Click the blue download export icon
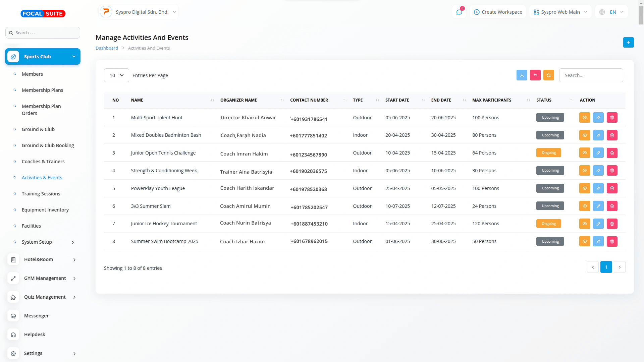 (522, 75)
